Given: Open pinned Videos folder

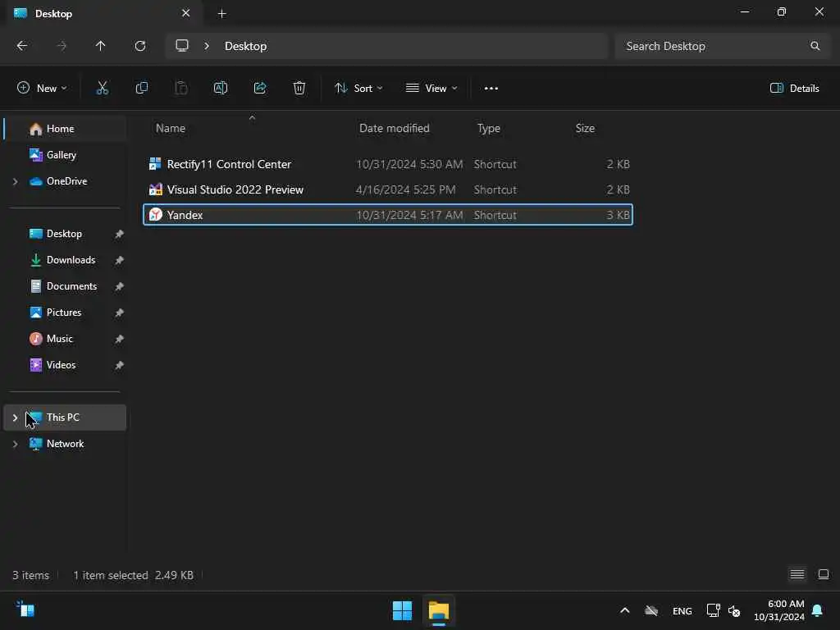Looking at the screenshot, I should click(x=66, y=365).
